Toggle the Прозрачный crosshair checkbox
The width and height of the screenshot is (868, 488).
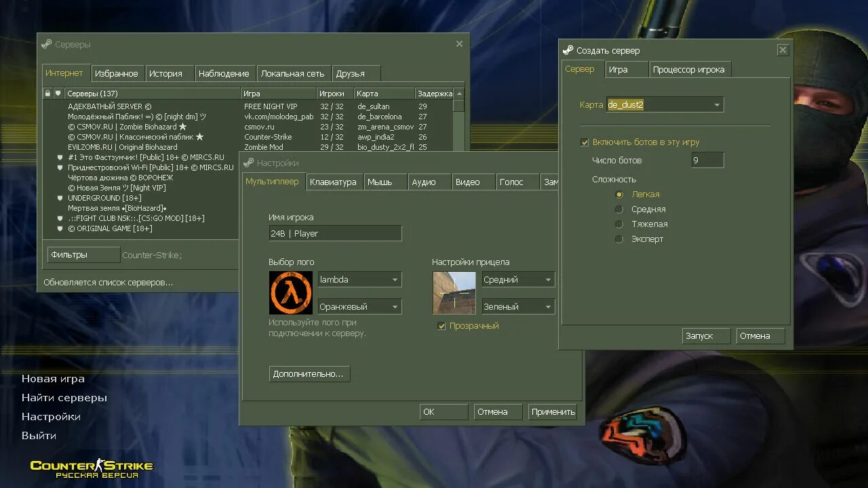click(x=441, y=326)
